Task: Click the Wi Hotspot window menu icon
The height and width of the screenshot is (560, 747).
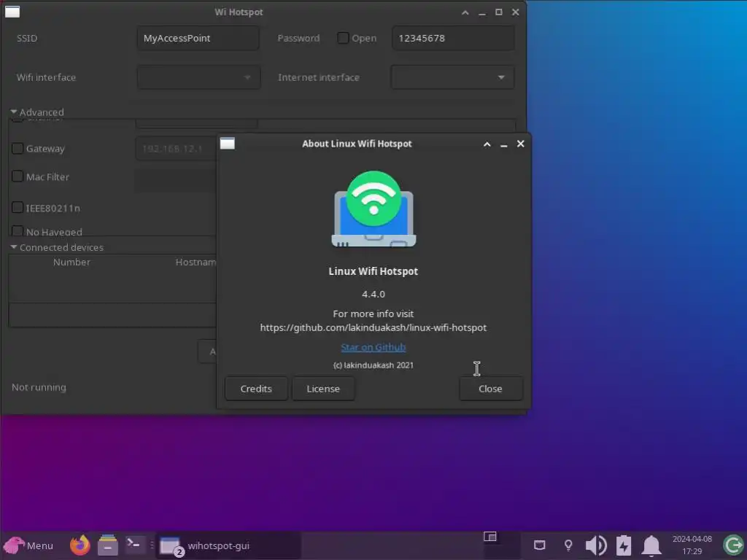Action: [x=12, y=12]
